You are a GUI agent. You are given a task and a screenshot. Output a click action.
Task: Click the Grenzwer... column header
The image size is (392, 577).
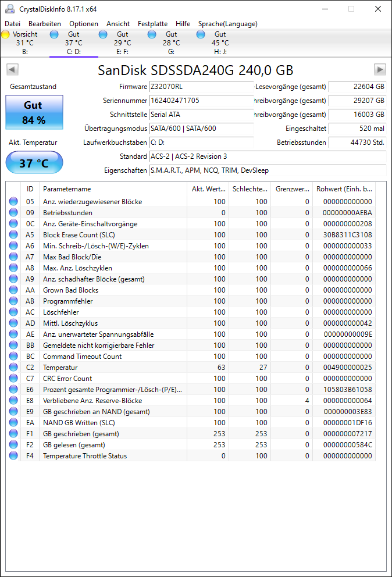pos(291,189)
